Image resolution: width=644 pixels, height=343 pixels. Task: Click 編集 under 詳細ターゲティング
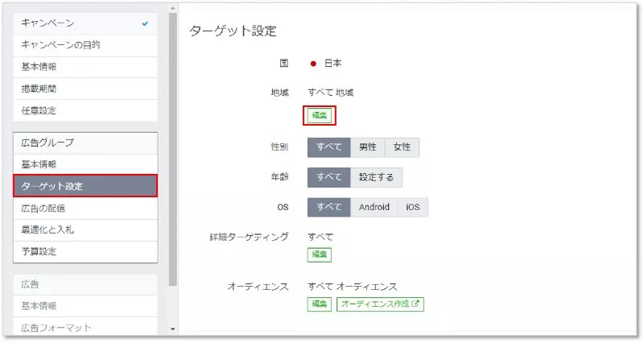tap(320, 254)
